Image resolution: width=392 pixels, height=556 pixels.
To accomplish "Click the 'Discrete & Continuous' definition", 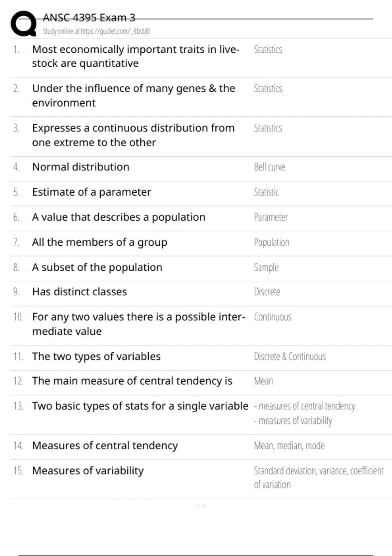I will coord(290,356).
